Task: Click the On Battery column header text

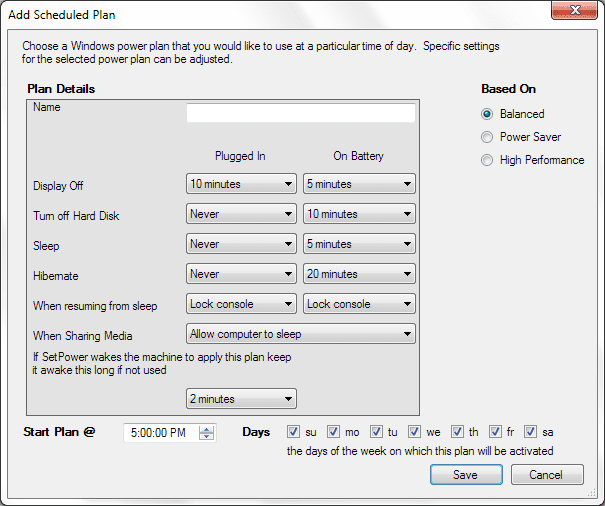Action: [x=358, y=156]
